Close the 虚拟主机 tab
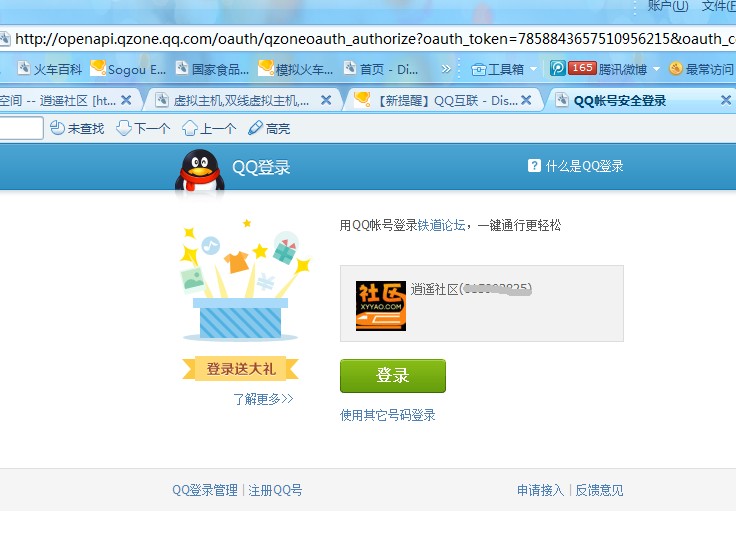 [326, 100]
